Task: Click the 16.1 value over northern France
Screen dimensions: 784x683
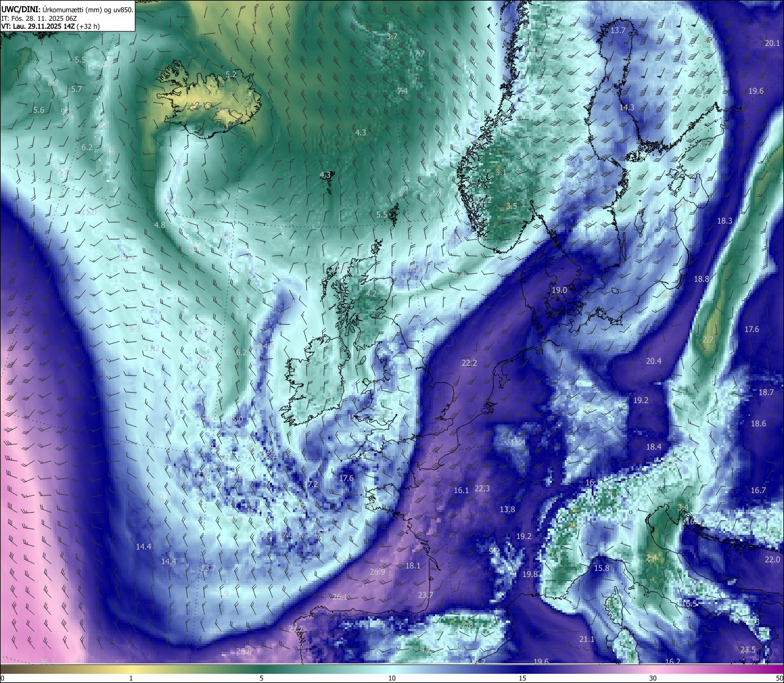Action: pyautogui.click(x=461, y=490)
